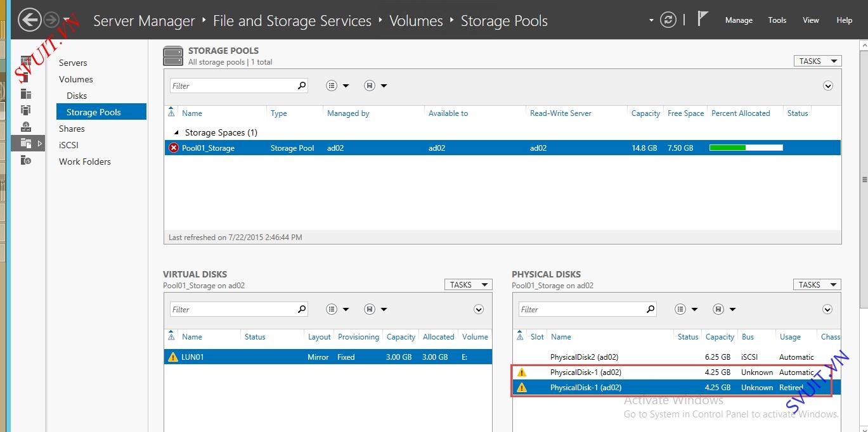The image size is (868, 432).
Task: Select Disks in the side navigation
Action: (77, 96)
